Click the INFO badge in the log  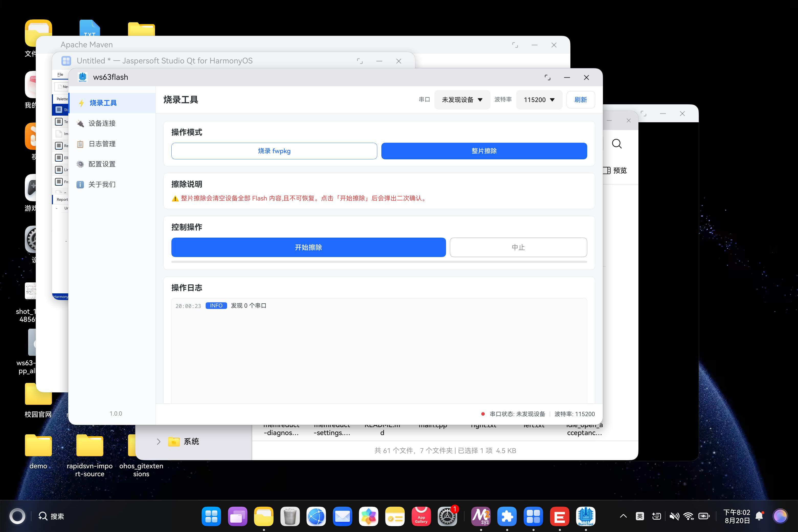216,306
